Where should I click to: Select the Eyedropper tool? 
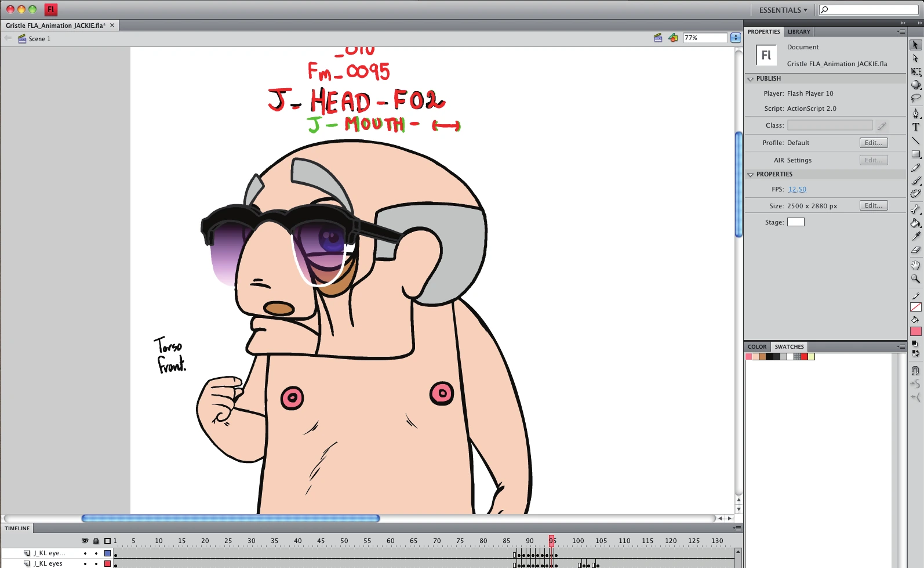916,236
